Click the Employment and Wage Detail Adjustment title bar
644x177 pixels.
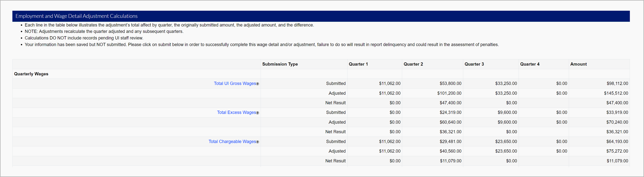(76, 16)
